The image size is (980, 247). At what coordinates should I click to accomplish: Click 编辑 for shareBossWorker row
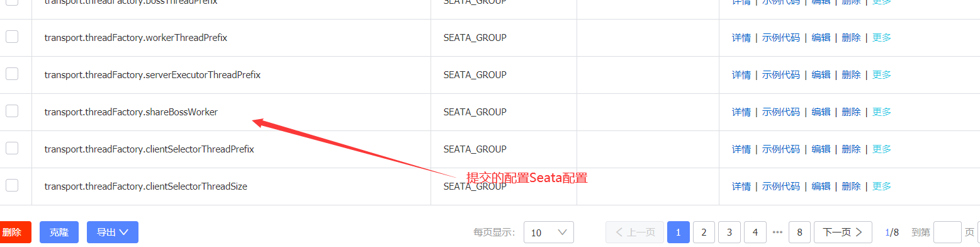pyautogui.click(x=821, y=112)
